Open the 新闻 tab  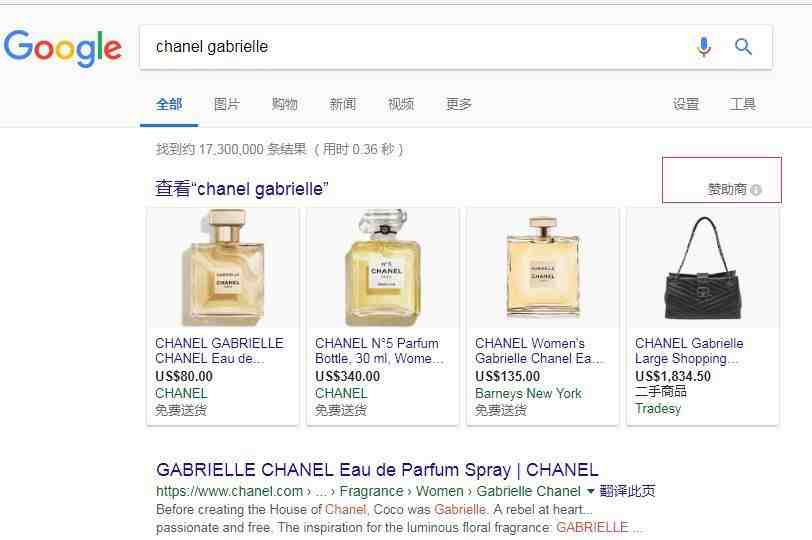coord(343,104)
